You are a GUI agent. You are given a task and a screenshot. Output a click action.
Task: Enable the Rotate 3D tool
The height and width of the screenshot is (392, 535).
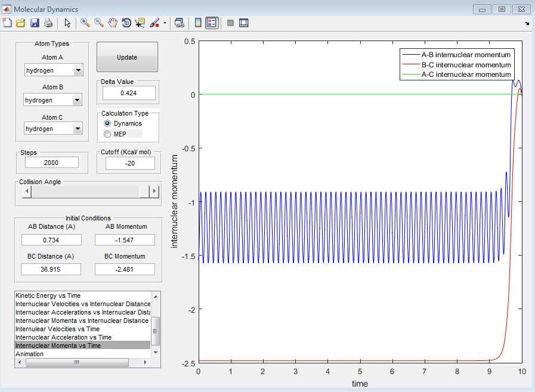coord(126,23)
